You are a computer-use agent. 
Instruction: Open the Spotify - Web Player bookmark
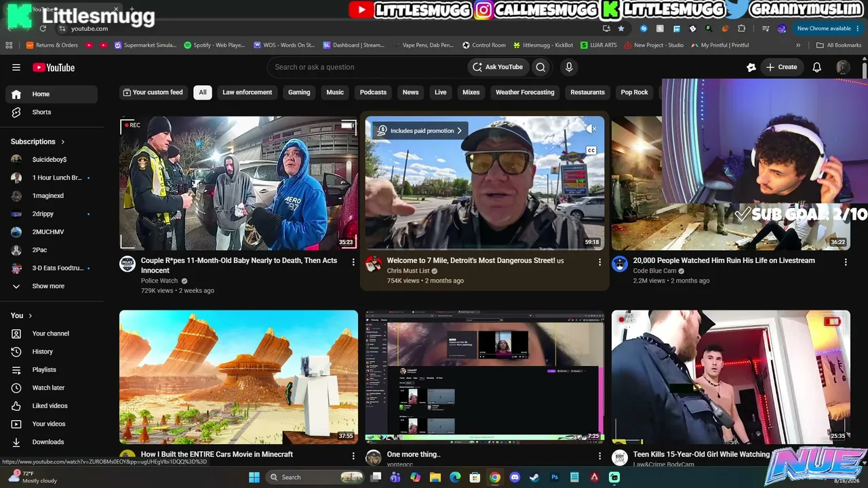click(214, 45)
